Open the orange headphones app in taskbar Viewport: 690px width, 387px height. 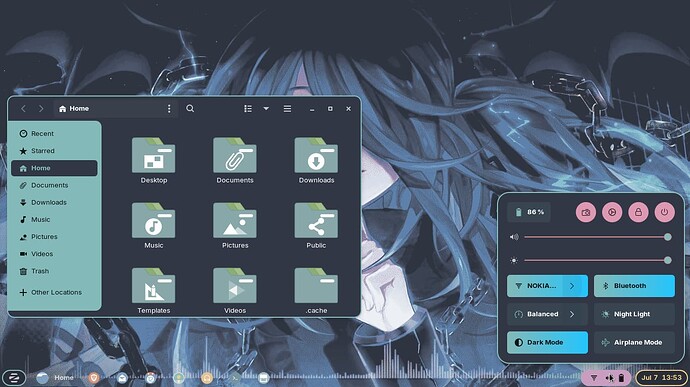coord(207,377)
